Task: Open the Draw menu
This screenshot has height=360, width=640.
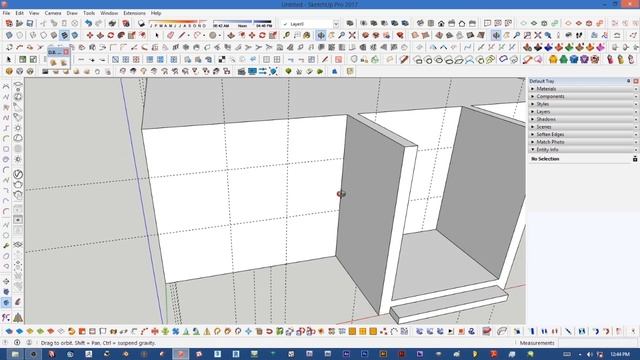Action: pos(72,13)
